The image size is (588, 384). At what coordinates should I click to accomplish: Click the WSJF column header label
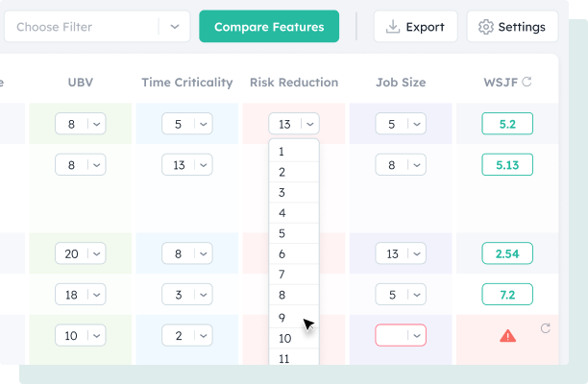coord(501,82)
